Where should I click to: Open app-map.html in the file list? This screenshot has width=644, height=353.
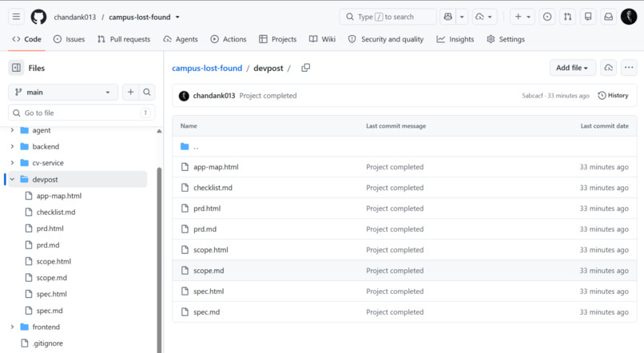pos(216,167)
